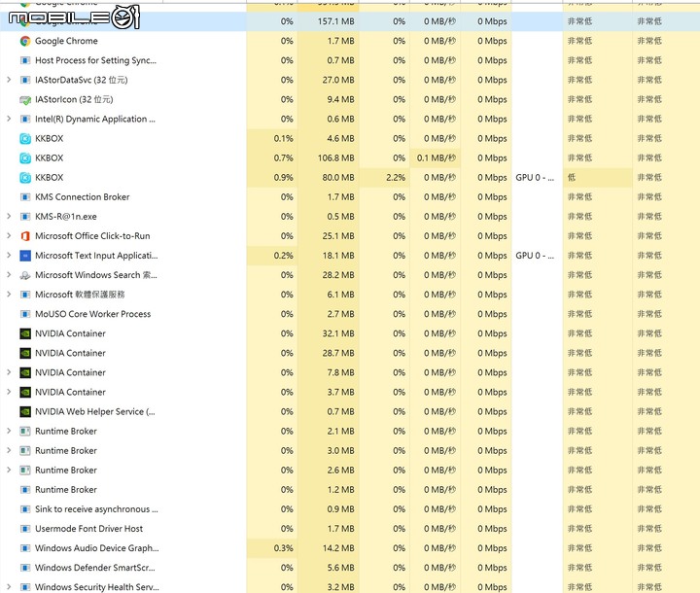The height and width of the screenshot is (593, 700).
Task: Click the 14.2 MB memory value
Action: pyautogui.click(x=338, y=548)
